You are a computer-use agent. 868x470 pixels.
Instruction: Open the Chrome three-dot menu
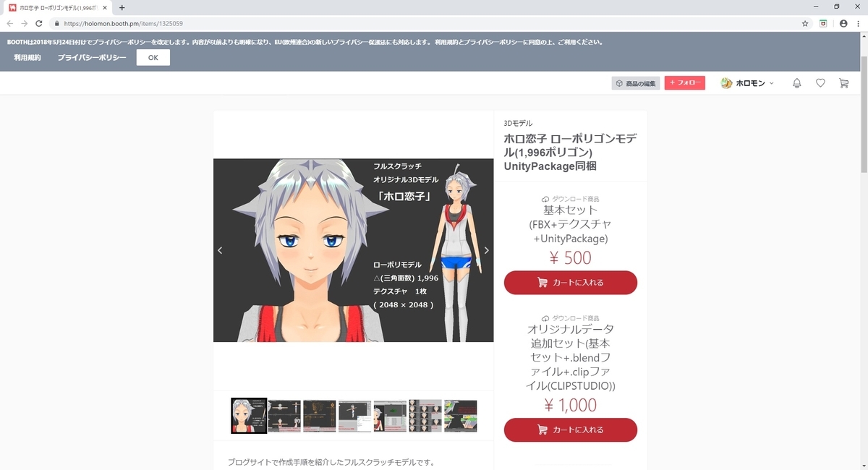pyautogui.click(x=858, y=23)
